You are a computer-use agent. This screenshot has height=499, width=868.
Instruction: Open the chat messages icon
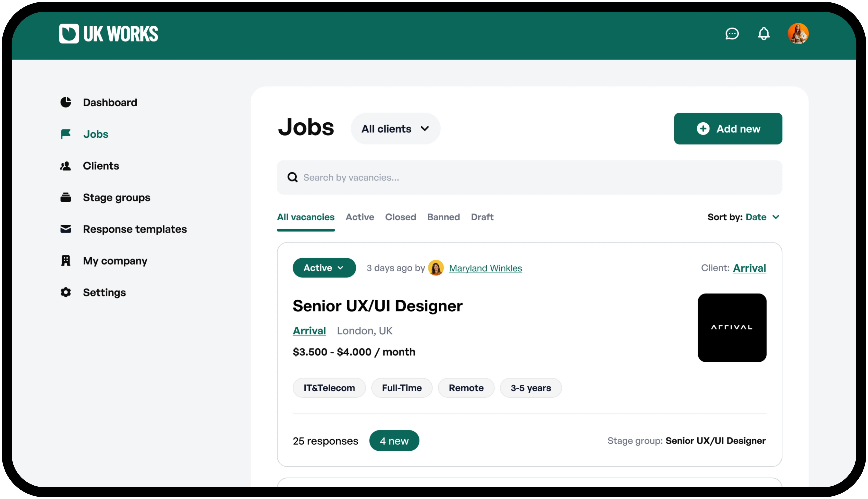click(732, 34)
